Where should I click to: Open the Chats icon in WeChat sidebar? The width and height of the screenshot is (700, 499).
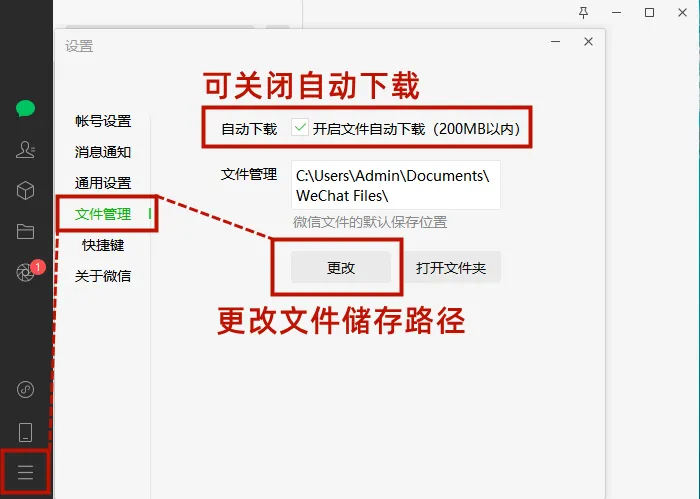pos(25,108)
